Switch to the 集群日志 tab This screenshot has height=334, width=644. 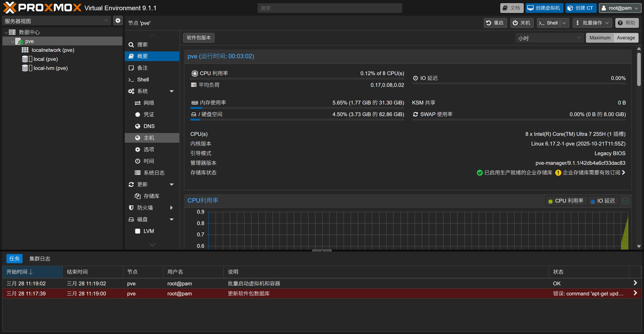coord(40,259)
